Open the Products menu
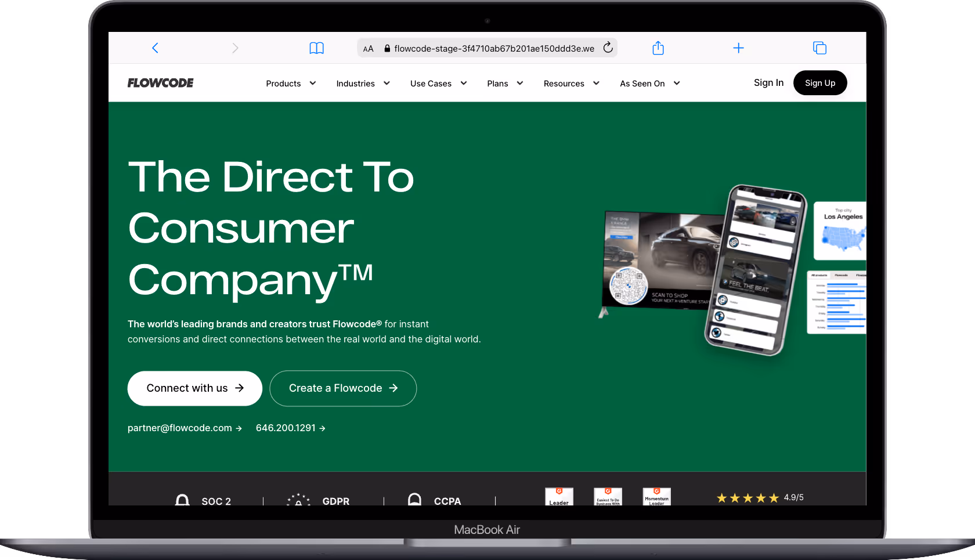The image size is (975, 560). (x=283, y=84)
